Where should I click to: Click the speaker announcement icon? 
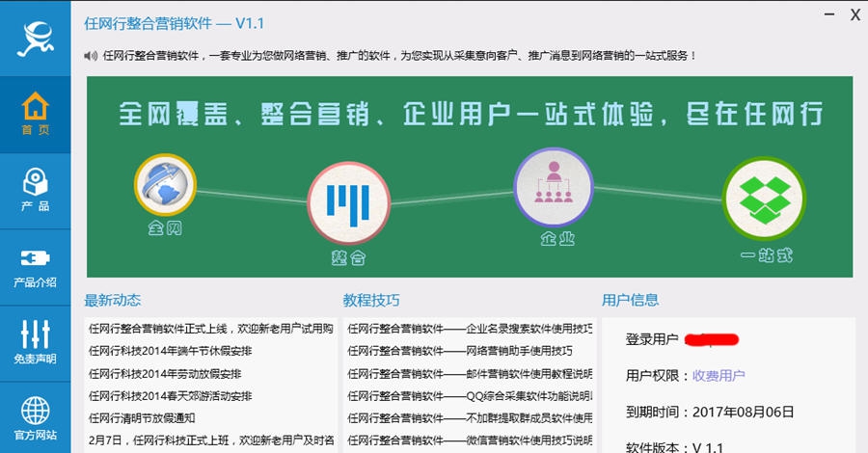91,55
